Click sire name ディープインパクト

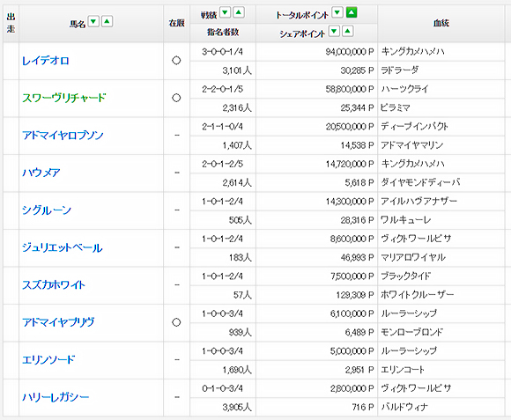[x=414, y=127]
